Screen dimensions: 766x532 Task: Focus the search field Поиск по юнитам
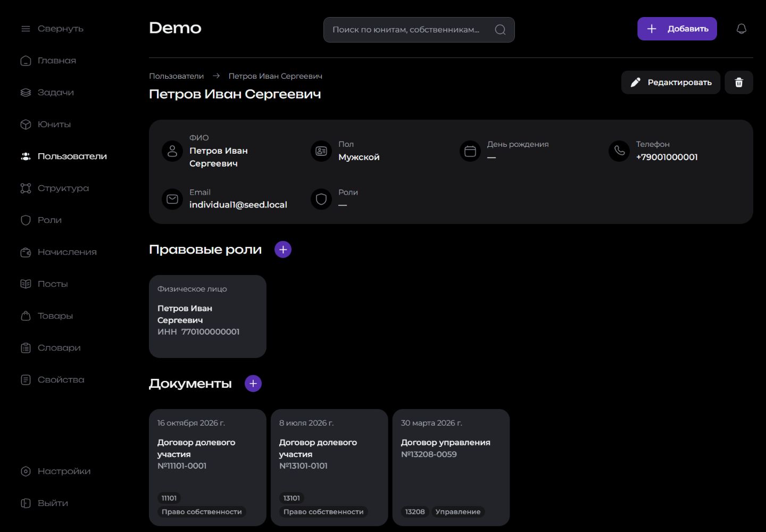pyautogui.click(x=419, y=30)
